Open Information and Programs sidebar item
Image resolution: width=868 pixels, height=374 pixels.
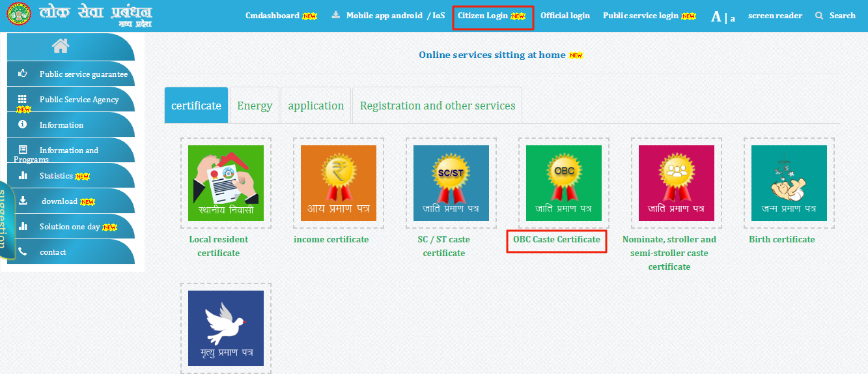[x=71, y=150]
